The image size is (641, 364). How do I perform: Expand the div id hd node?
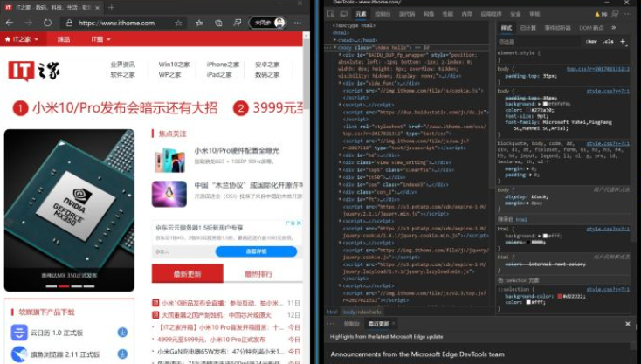340,155
